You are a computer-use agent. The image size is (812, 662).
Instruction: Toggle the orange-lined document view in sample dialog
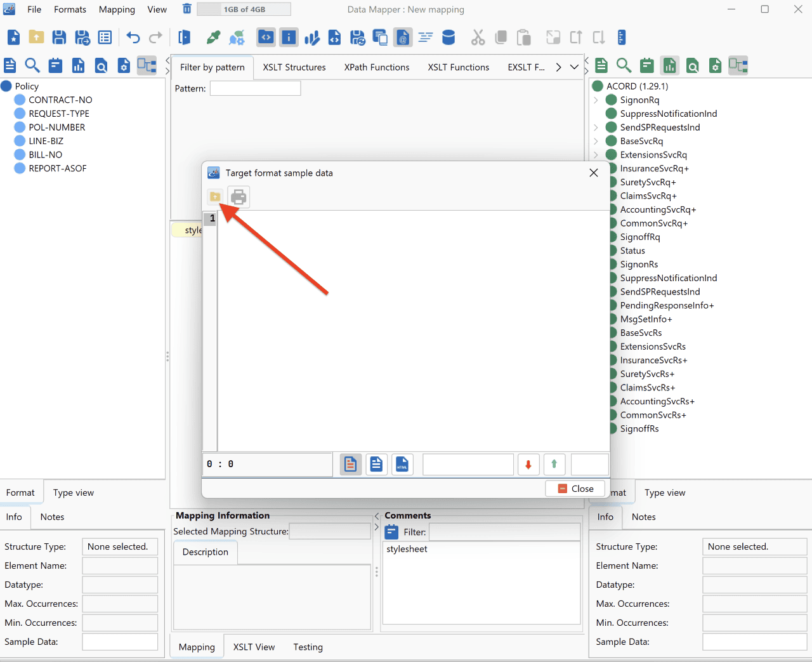[350, 465]
